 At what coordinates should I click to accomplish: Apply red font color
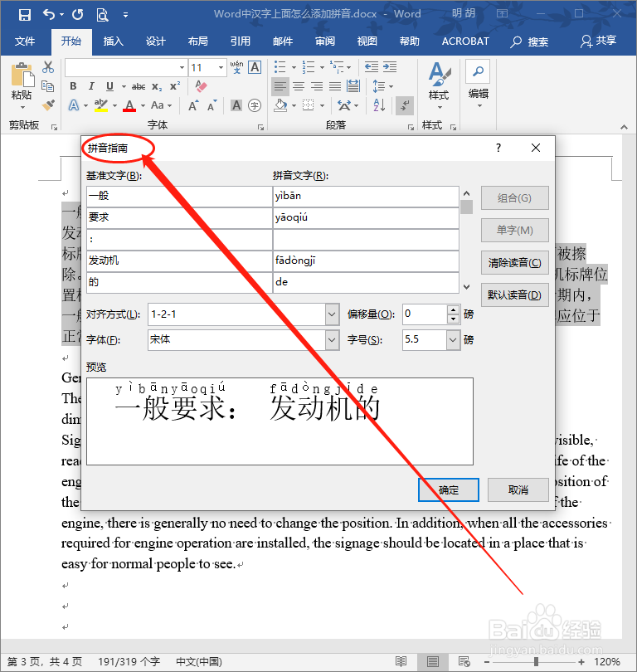click(x=129, y=105)
